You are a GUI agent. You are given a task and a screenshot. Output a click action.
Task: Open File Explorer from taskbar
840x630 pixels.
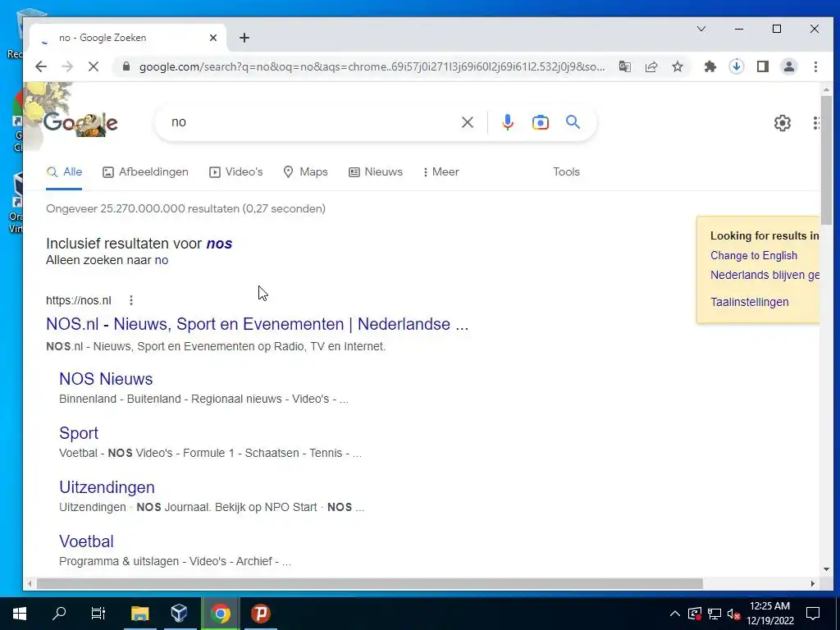click(x=139, y=614)
